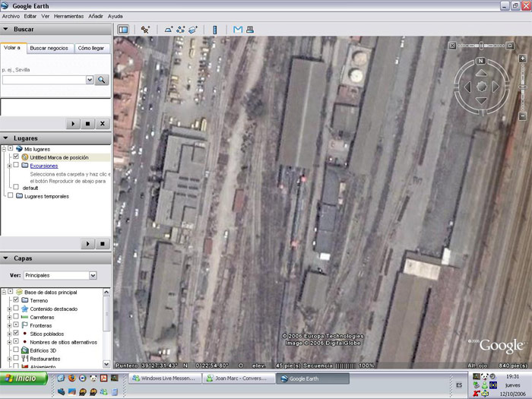Select the add polygon tool

pyautogui.click(x=169, y=30)
